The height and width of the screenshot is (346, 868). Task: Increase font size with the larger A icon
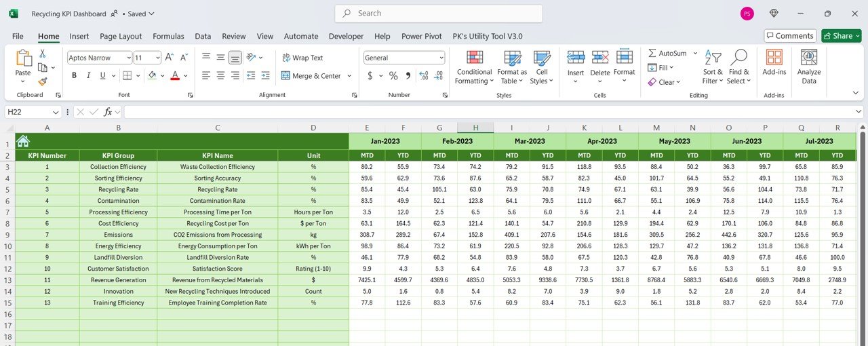click(x=170, y=58)
